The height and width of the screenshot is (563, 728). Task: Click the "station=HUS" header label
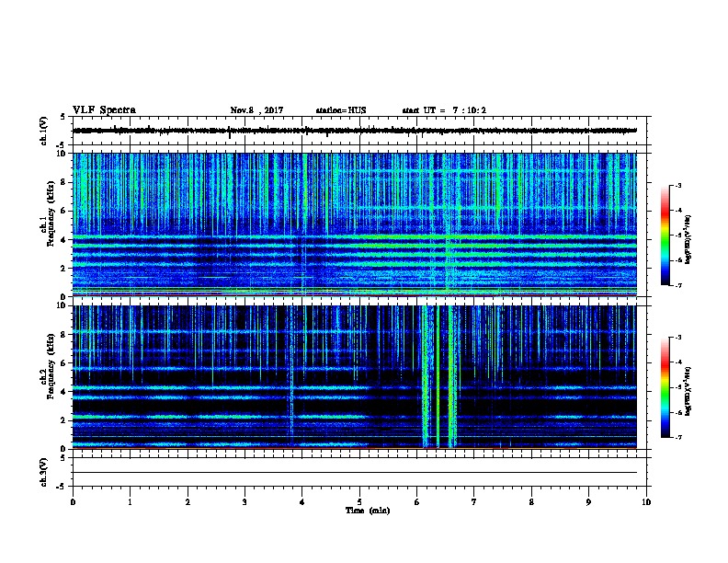click(341, 110)
